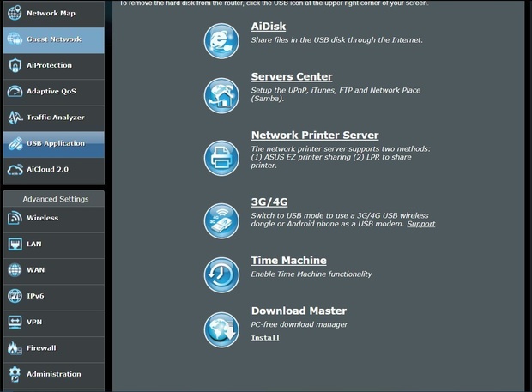Click the Administration gear icon

click(x=15, y=374)
